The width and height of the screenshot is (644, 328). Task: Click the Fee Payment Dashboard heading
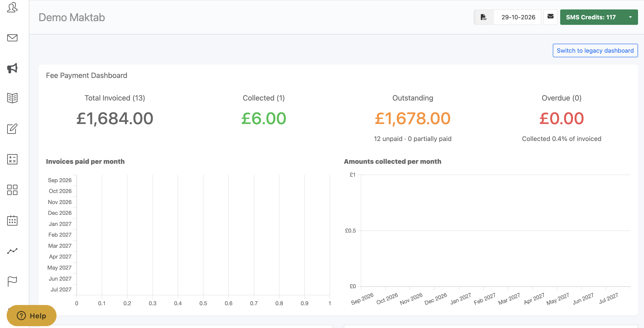click(x=87, y=75)
